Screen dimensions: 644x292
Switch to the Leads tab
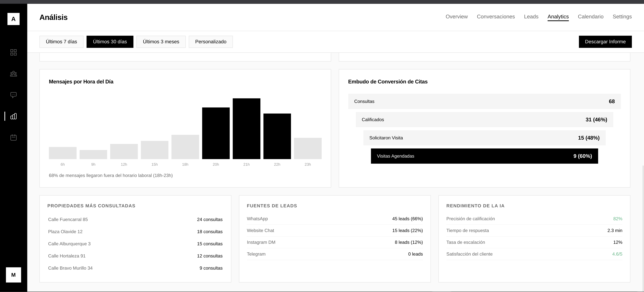point(531,17)
